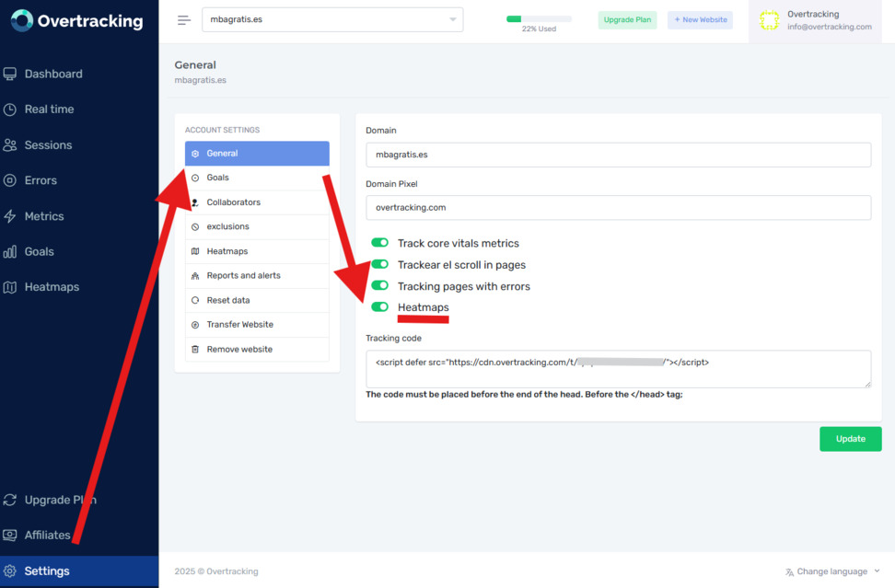Select General in account settings
Screen dimensions: 895x588
coord(257,154)
